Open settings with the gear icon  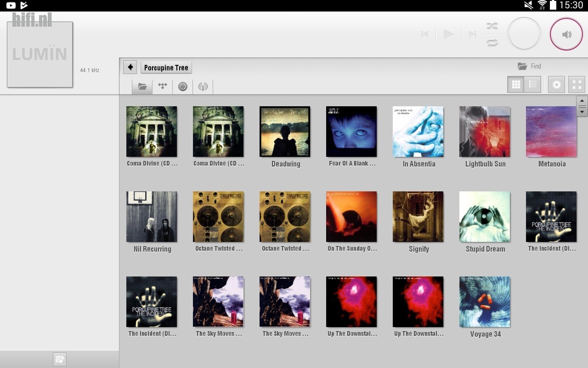point(556,85)
